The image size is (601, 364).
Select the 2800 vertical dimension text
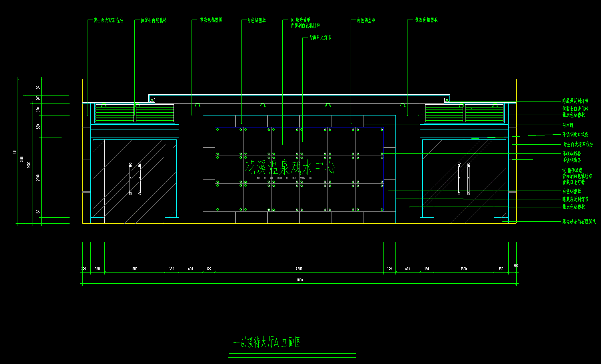click(x=38, y=177)
